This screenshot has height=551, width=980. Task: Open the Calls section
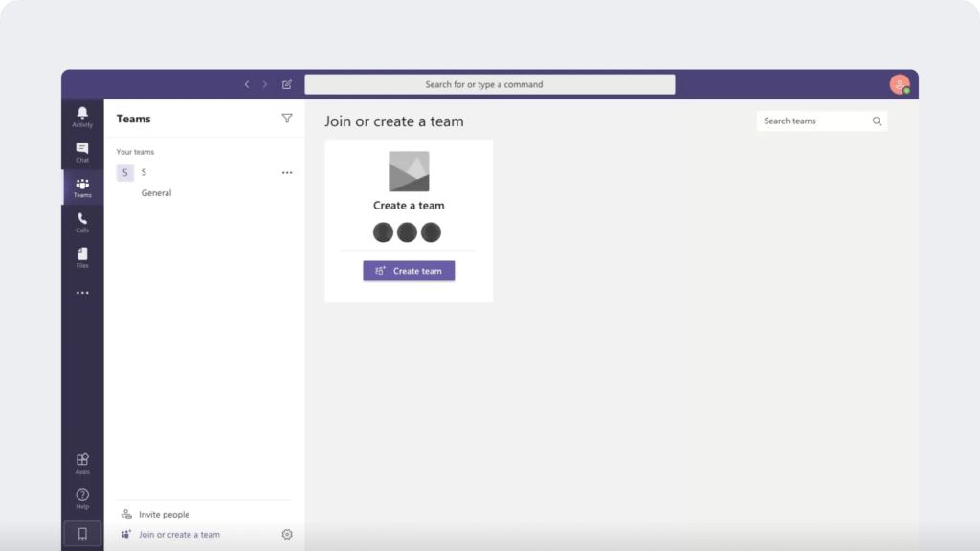coord(82,220)
